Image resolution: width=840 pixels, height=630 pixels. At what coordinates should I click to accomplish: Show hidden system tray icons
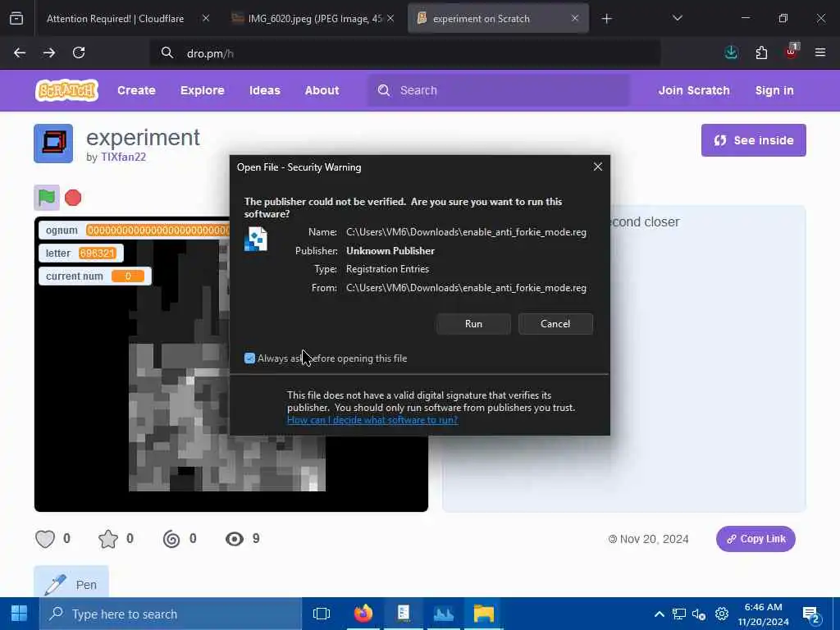coord(660,614)
